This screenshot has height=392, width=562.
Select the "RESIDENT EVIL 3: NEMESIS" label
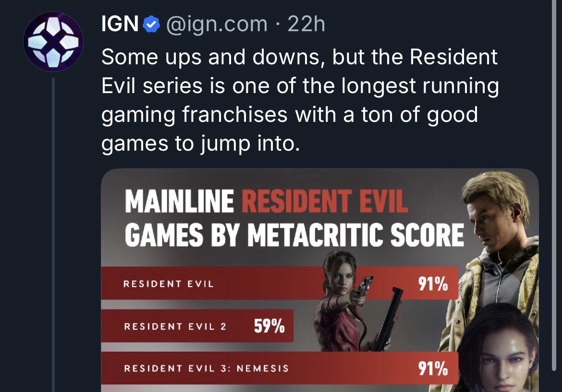point(207,368)
